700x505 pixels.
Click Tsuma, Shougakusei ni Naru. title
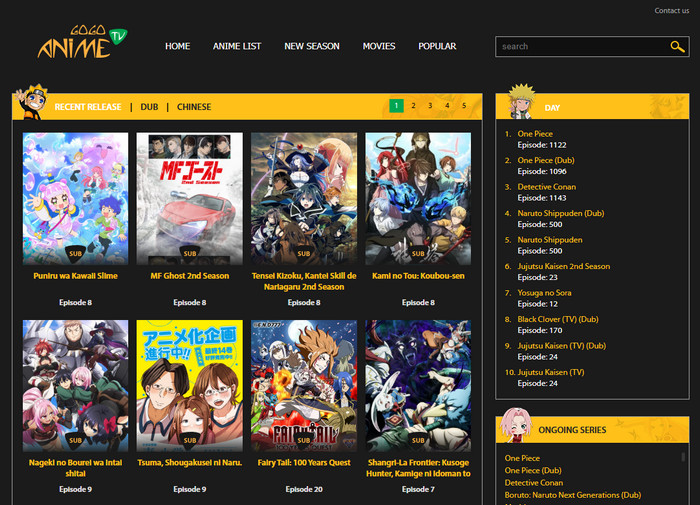pos(190,463)
